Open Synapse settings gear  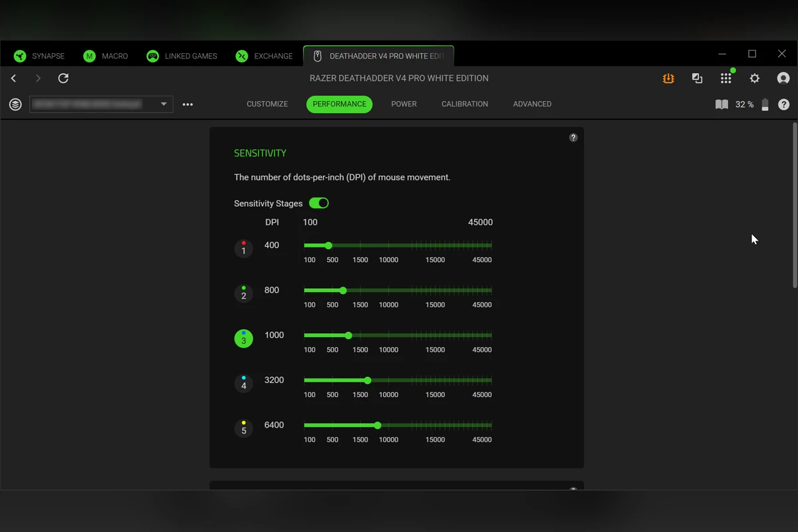(x=755, y=78)
